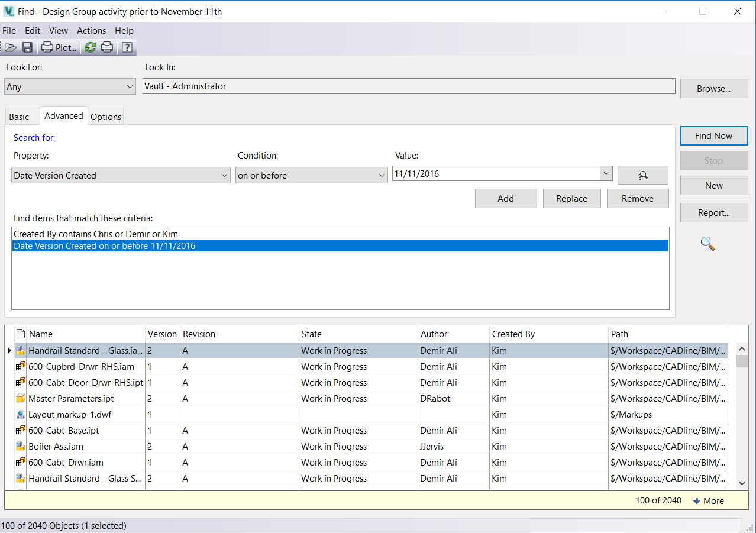This screenshot has width=756, height=533.
Task: Open a saved search with folder icon
Action: click(x=10, y=47)
